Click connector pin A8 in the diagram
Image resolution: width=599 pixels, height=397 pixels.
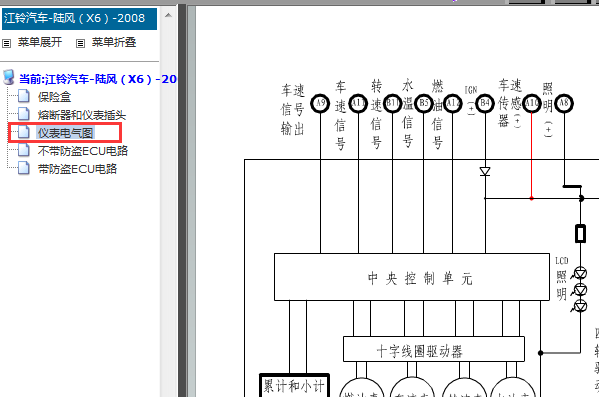(x=564, y=103)
